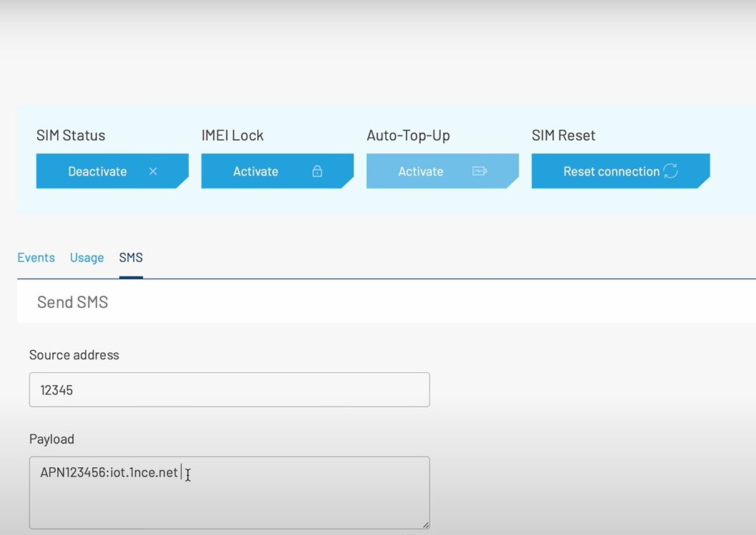Click the Auto-Top-Up label

click(x=409, y=136)
